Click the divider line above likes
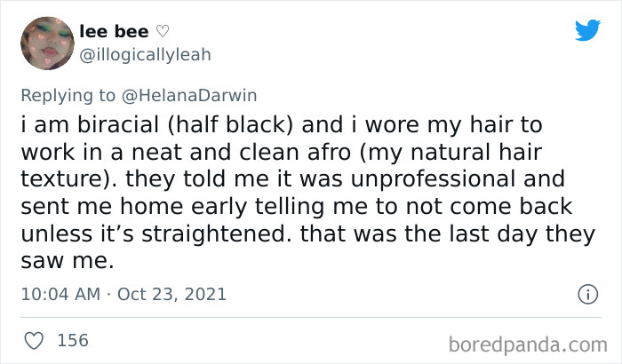622x364 pixels. [311, 317]
